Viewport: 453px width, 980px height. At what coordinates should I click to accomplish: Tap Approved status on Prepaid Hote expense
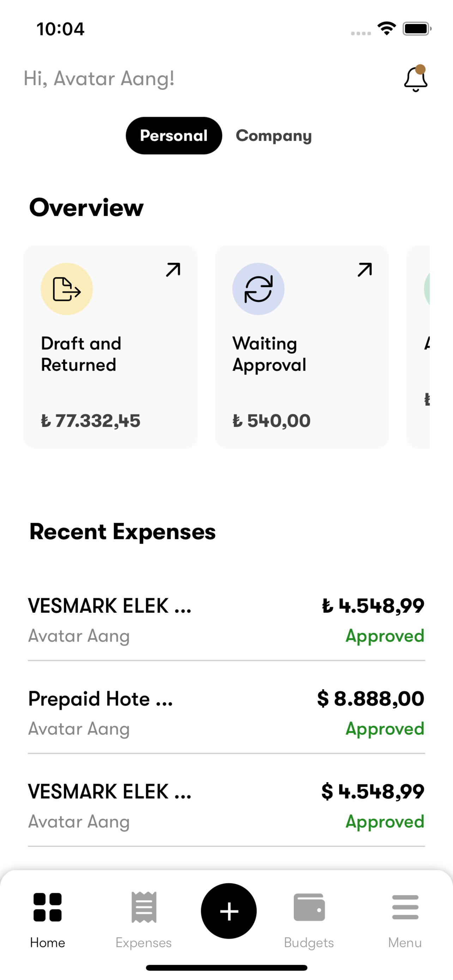coord(385,729)
